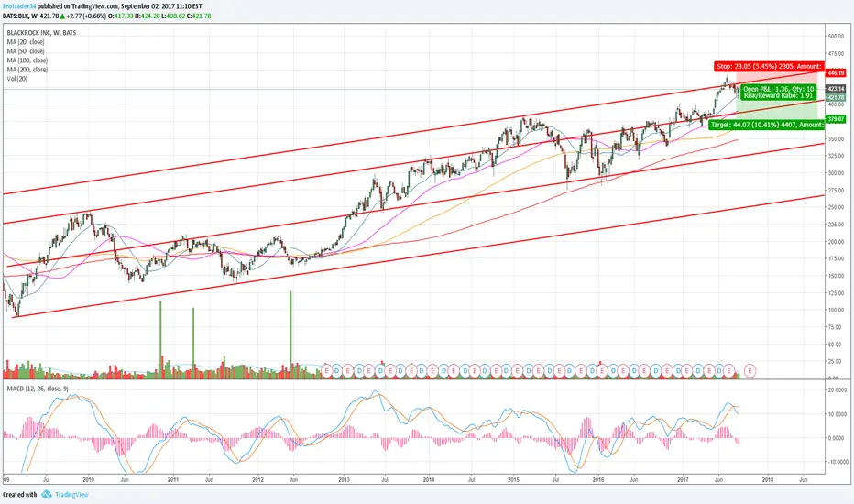Click the 2013 time axis label
This screenshot has width=854, height=504.
pyautogui.click(x=344, y=480)
